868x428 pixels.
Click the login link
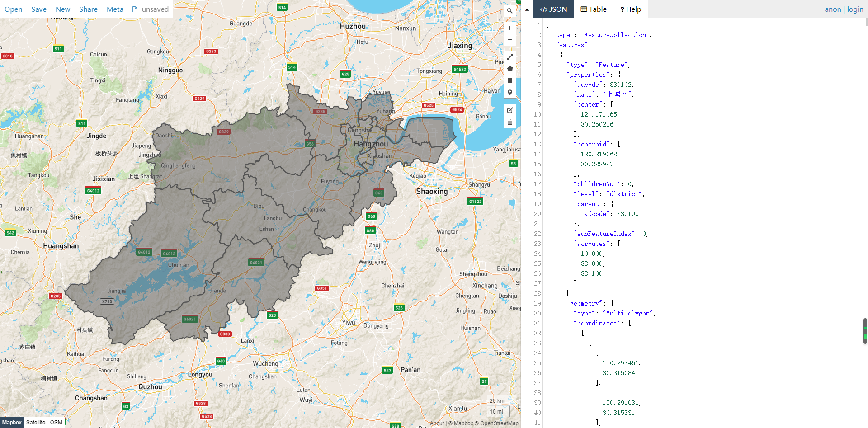(x=854, y=9)
